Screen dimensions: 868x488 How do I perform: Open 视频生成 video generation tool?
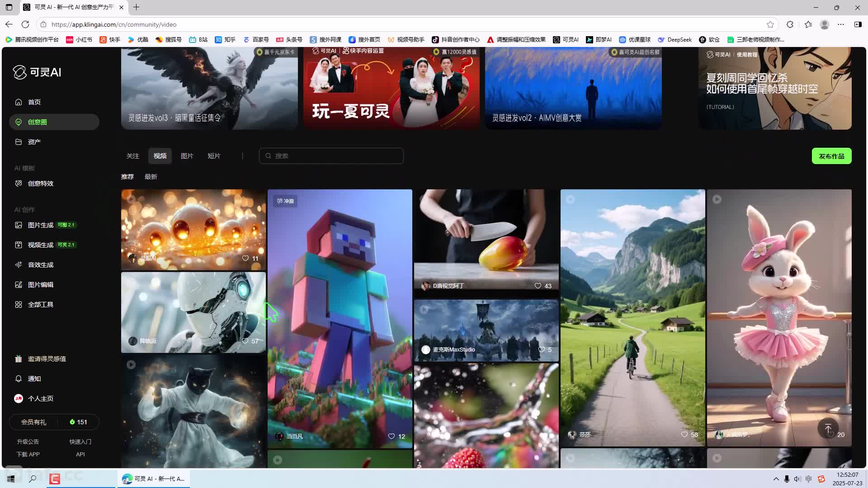(40, 245)
